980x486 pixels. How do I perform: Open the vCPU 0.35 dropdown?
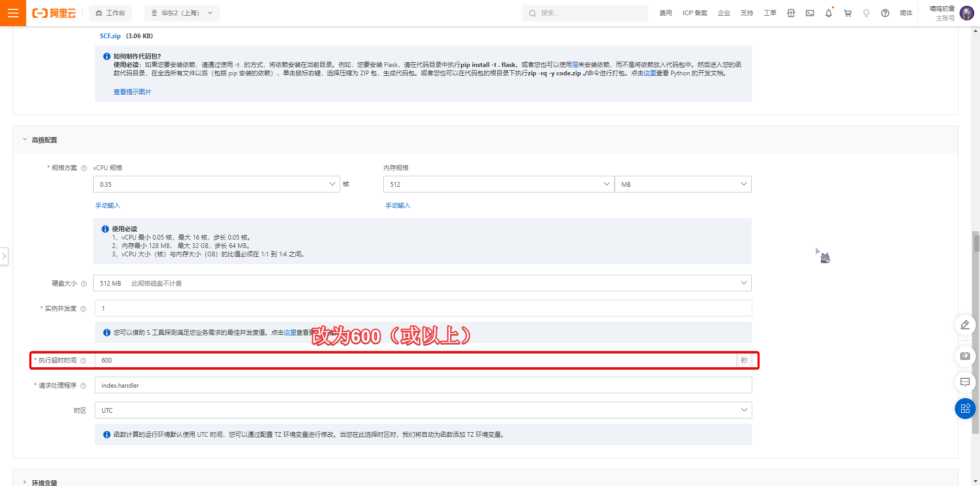216,184
